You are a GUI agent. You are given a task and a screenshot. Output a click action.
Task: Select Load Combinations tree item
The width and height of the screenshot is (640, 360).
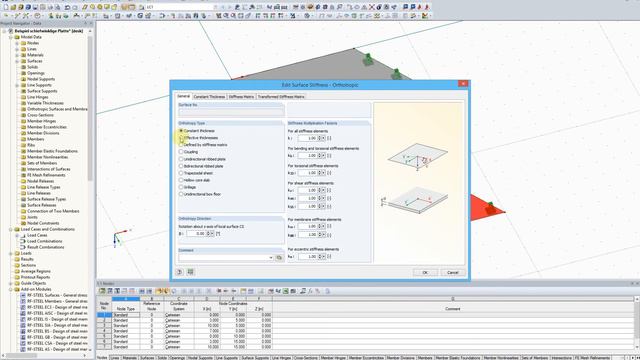point(44,241)
